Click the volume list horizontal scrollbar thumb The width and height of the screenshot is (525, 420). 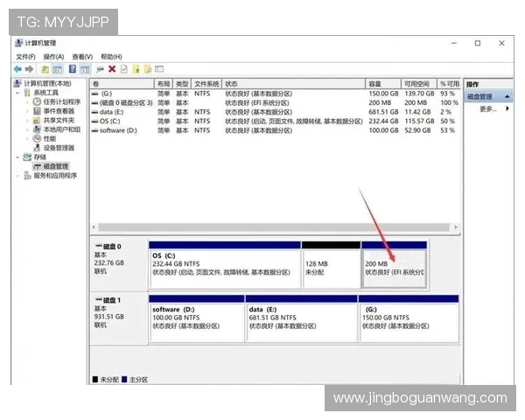tap(274, 227)
